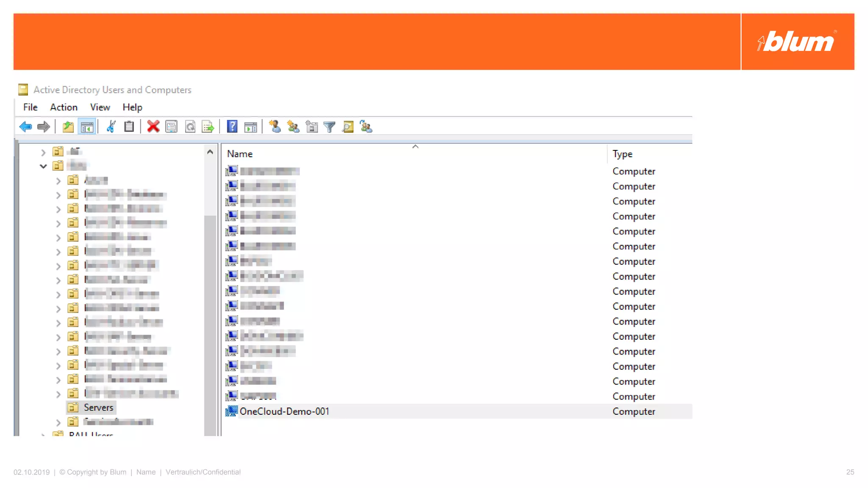Expand the folder below the Servers node

pos(58,422)
